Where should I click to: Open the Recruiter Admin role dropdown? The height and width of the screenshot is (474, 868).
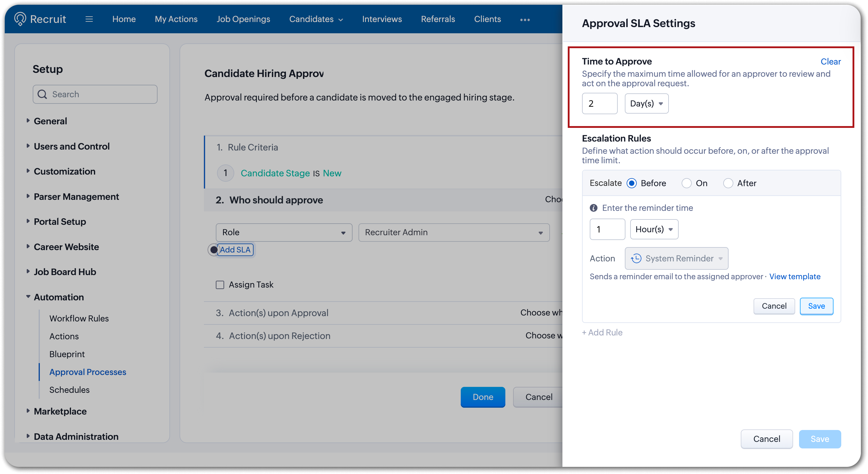coord(454,232)
